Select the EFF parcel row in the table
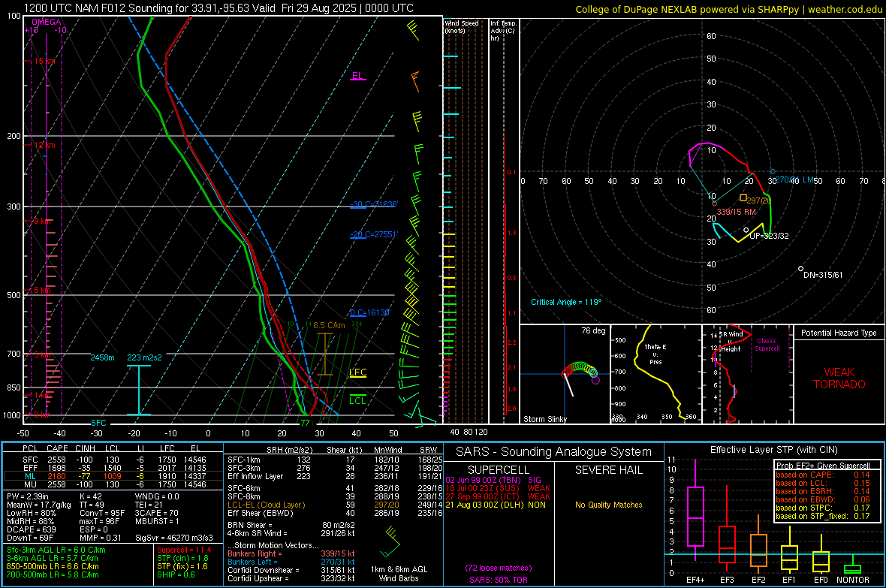Viewport: 886px width, 588px height. point(113,468)
